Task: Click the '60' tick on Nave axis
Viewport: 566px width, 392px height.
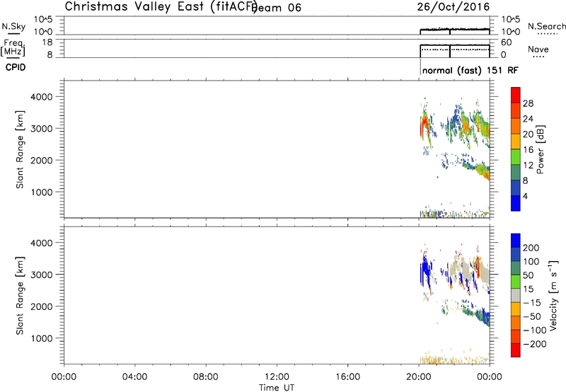Action: click(x=506, y=42)
